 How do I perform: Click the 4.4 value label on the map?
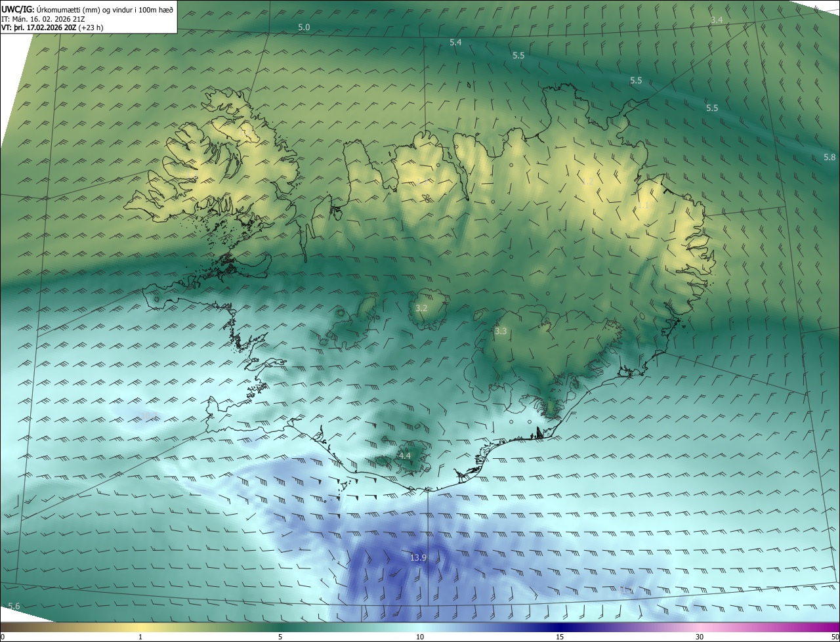pos(405,456)
